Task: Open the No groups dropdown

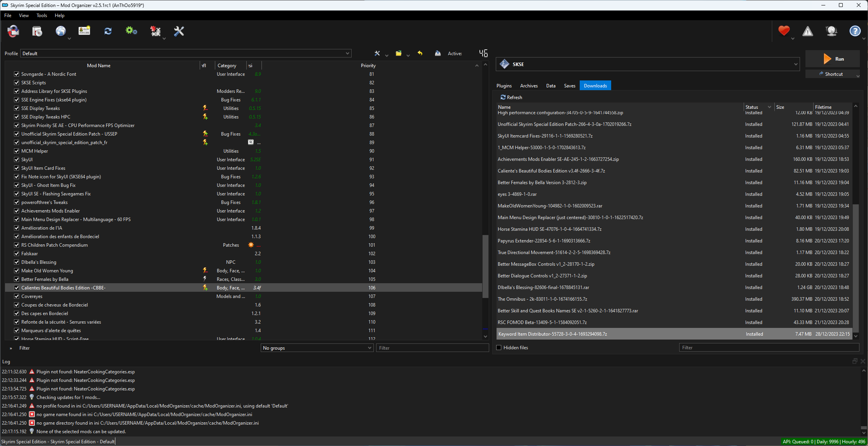Action: click(x=317, y=348)
